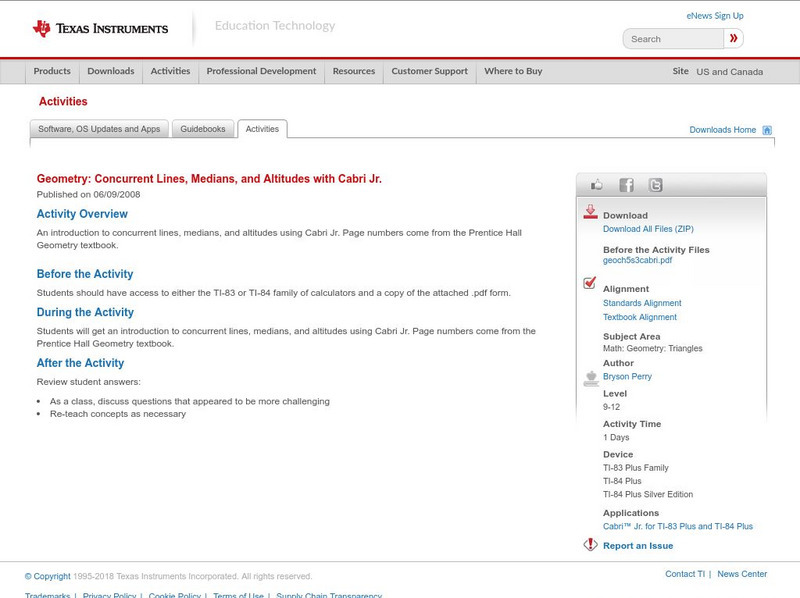800x598 pixels.
Task: Open the Standards Alignment link
Action: point(641,303)
